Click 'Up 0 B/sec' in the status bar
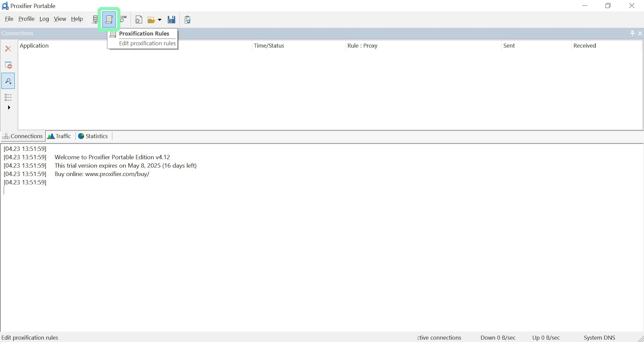This screenshot has width=644, height=342. point(546,338)
